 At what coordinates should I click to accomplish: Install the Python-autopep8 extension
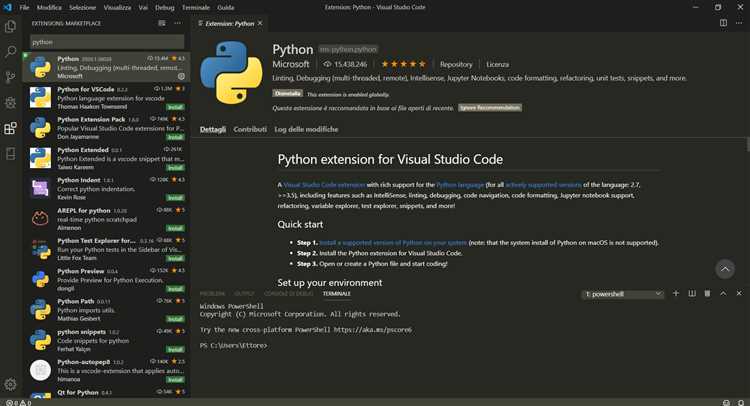pos(175,380)
